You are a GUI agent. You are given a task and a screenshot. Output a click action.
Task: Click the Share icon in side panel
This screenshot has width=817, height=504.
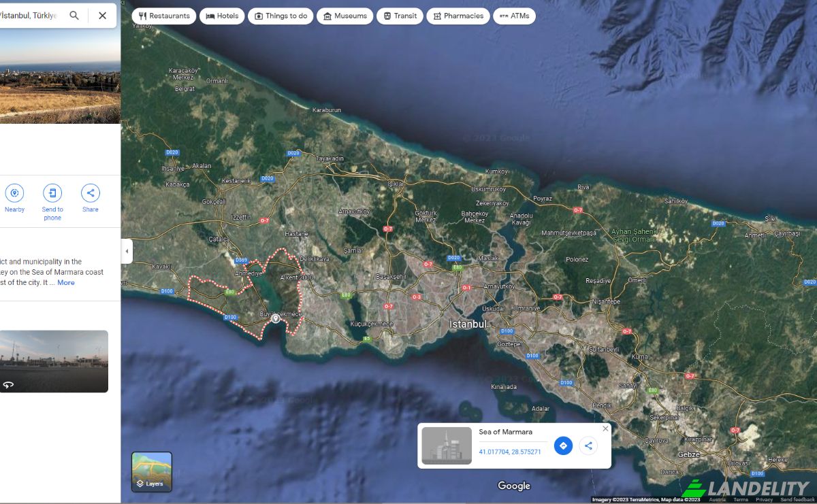pos(91,193)
